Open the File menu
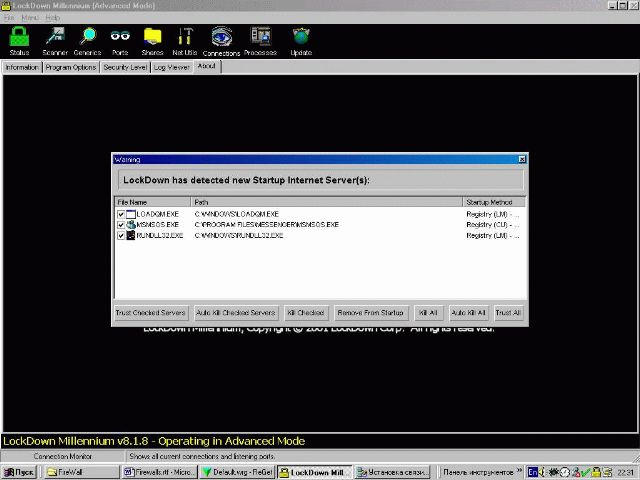 9,18
